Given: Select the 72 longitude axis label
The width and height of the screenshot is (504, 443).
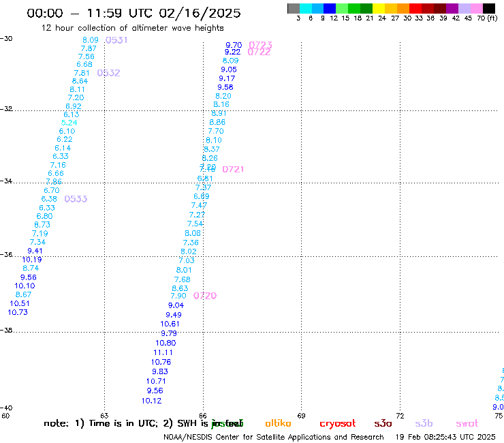Looking at the screenshot, I should tap(400, 416).
